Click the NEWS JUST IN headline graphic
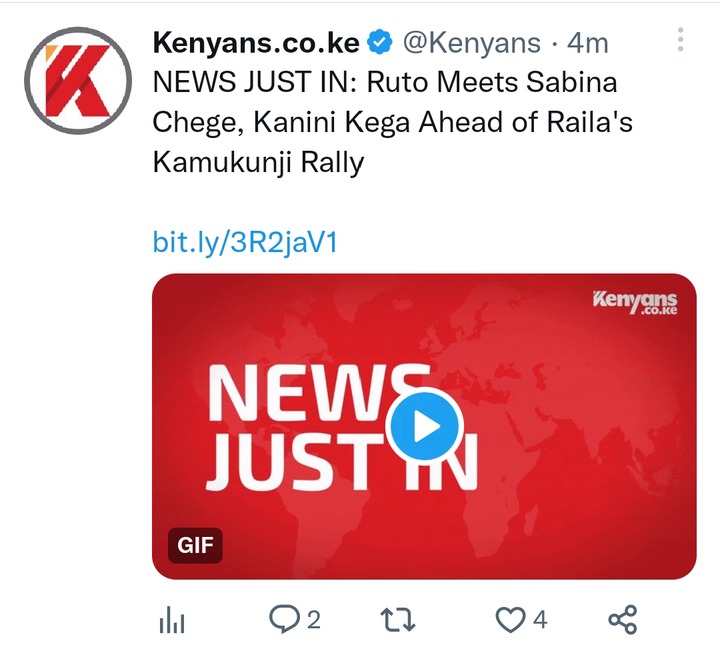Image resolution: width=720 pixels, height=659 pixels. (x=342, y=426)
